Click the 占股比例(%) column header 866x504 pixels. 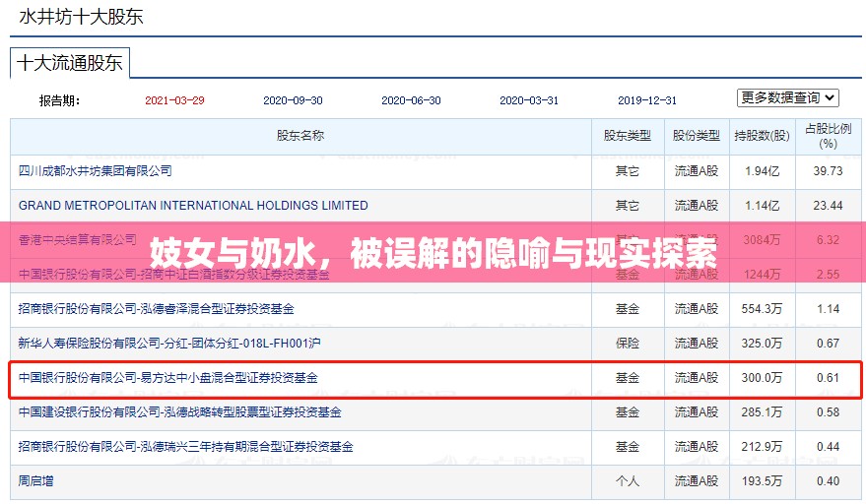(828, 137)
